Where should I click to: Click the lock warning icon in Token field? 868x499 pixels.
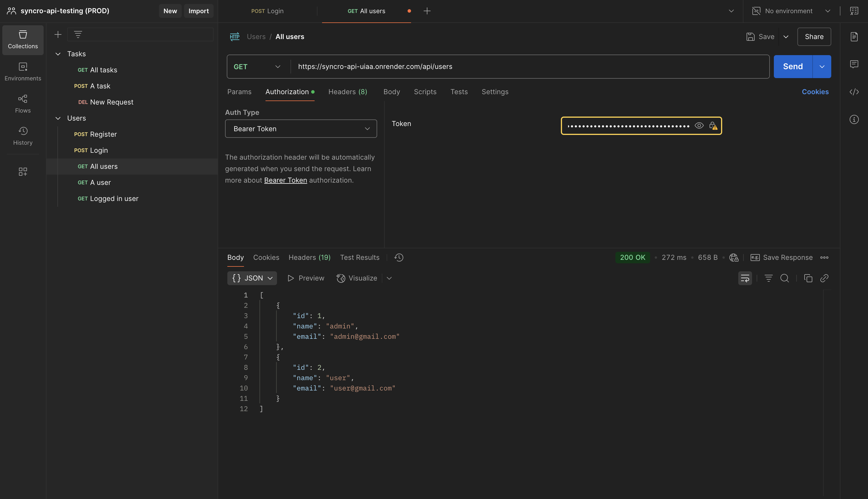713,126
